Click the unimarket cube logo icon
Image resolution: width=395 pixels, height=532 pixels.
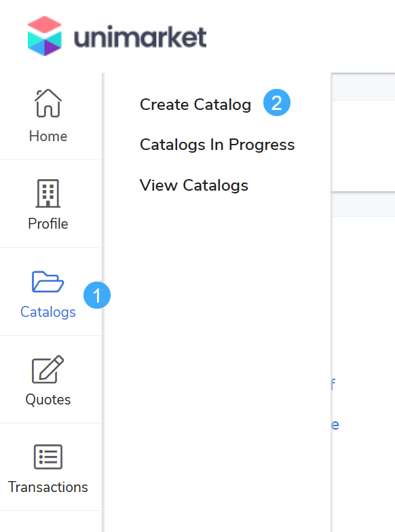point(45,36)
